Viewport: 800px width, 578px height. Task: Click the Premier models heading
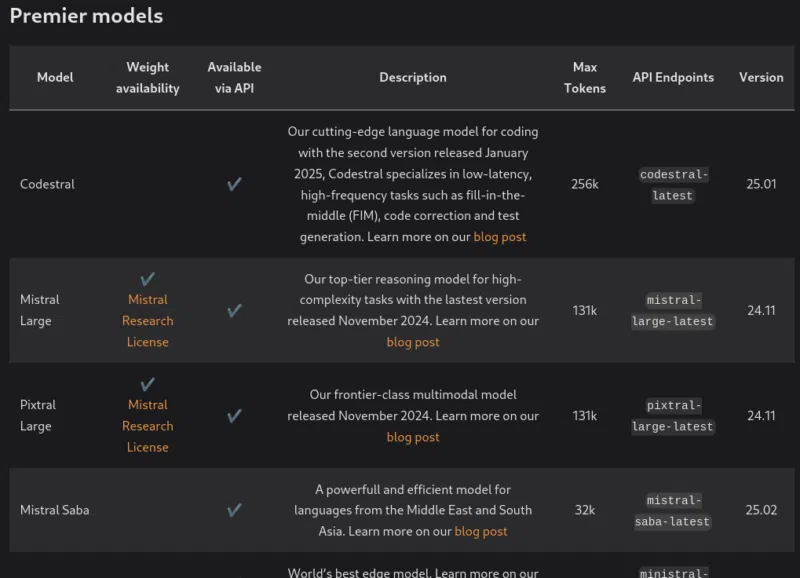coord(85,16)
